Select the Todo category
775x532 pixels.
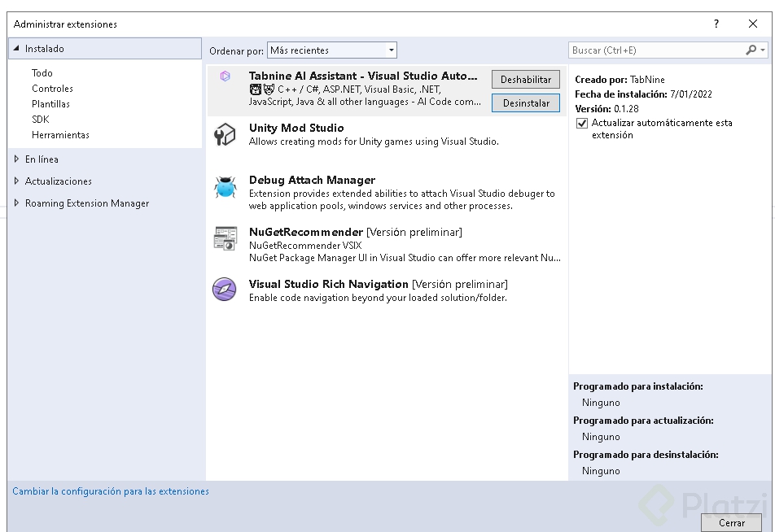coord(42,73)
